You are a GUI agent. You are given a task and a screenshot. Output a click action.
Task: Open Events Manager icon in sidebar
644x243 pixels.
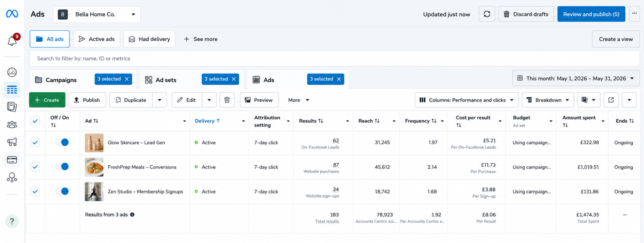(12, 177)
